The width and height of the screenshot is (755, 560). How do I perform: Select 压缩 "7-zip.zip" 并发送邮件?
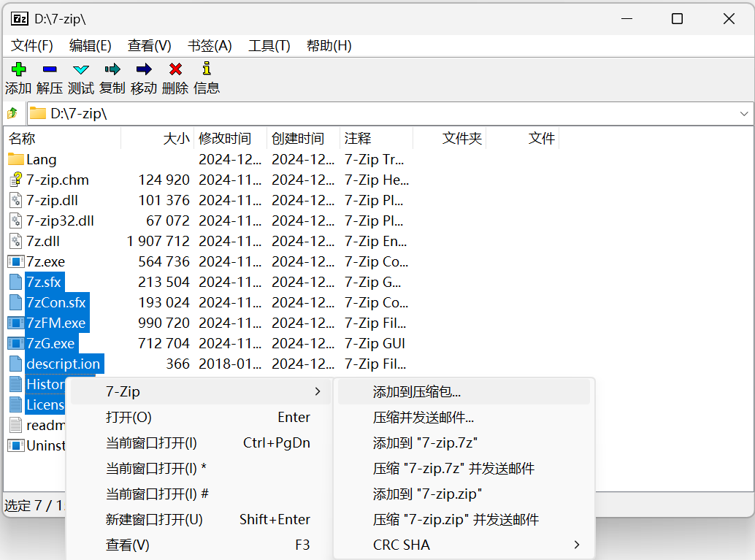point(464,519)
